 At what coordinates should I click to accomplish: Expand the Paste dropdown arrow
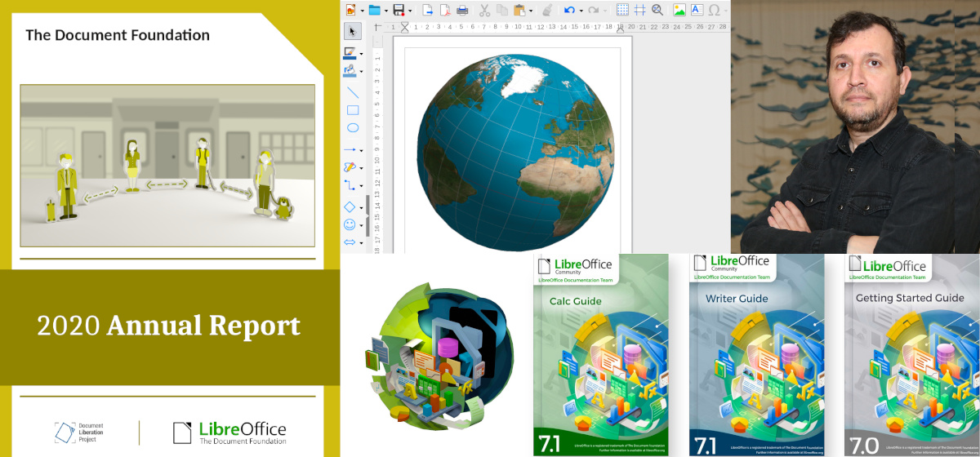[531, 11]
